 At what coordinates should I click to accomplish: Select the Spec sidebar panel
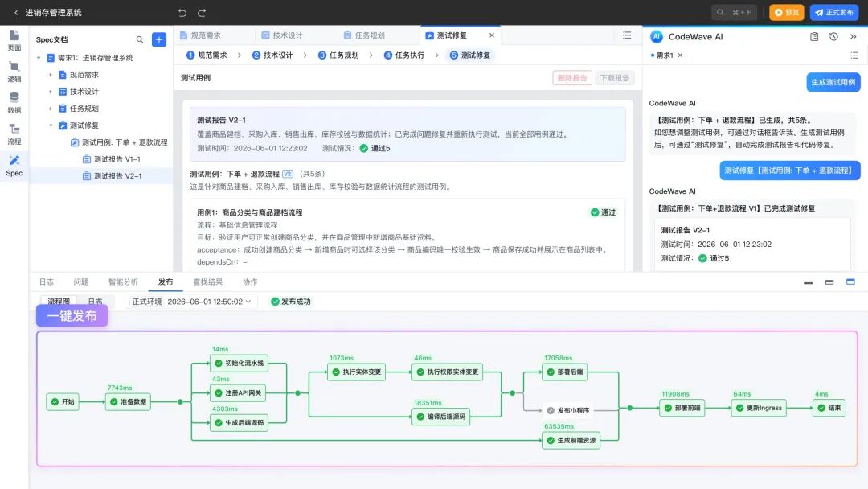14,166
